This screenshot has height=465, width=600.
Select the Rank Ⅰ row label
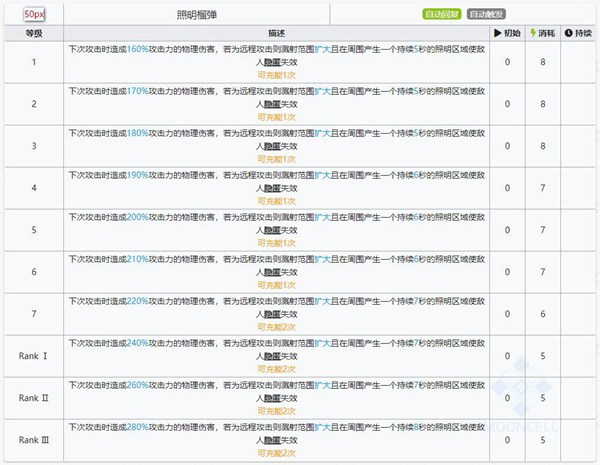[x=33, y=355]
